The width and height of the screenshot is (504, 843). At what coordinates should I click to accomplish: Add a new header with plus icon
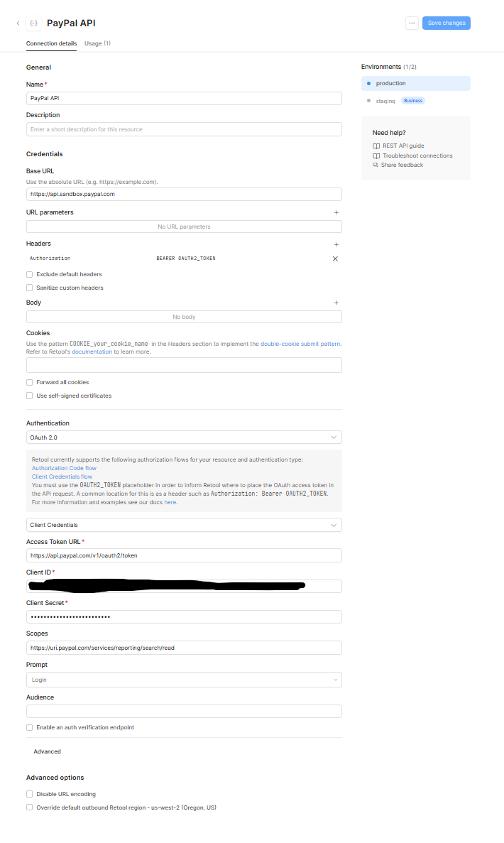tap(336, 244)
